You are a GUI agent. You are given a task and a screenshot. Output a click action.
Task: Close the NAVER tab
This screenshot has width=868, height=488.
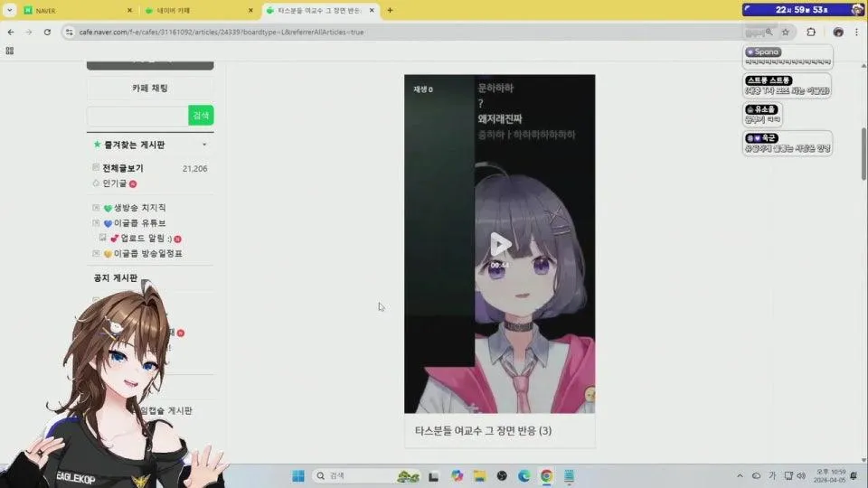click(129, 11)
